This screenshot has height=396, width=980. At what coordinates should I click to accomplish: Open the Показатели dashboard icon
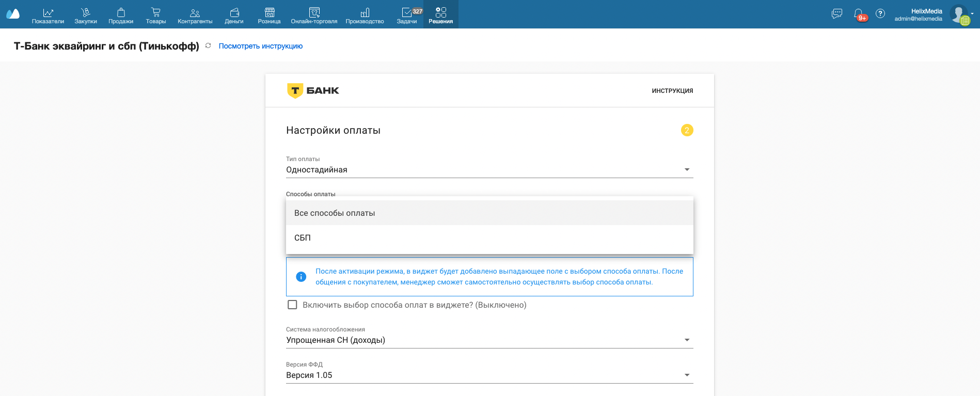click(x=48, y=15)
